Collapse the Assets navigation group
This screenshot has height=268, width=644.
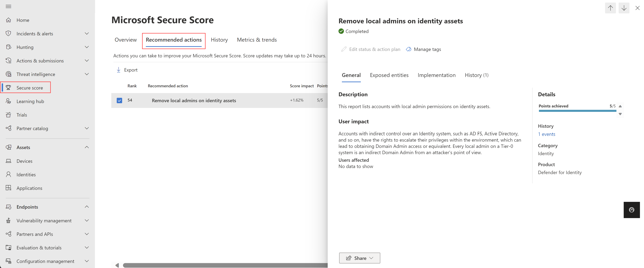tap(87, 147)
